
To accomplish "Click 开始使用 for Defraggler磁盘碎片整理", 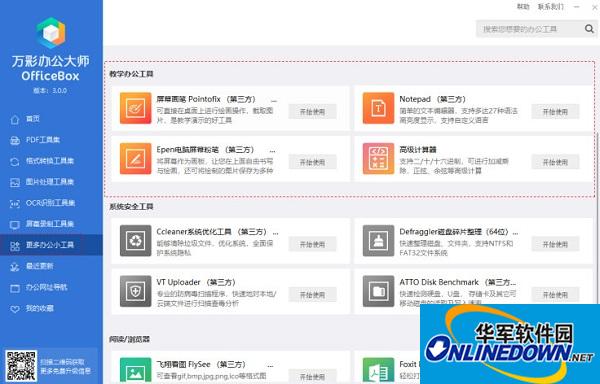I will click(x=555, y=244).
